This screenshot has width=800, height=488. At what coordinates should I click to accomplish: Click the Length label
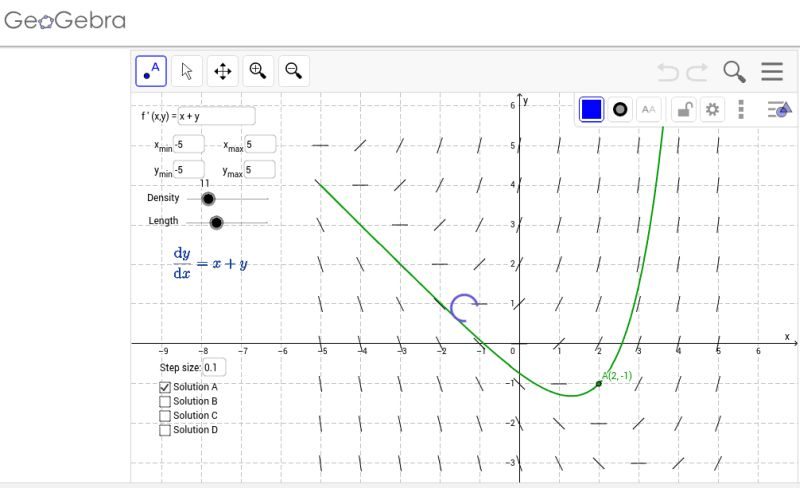click(163, 221)
